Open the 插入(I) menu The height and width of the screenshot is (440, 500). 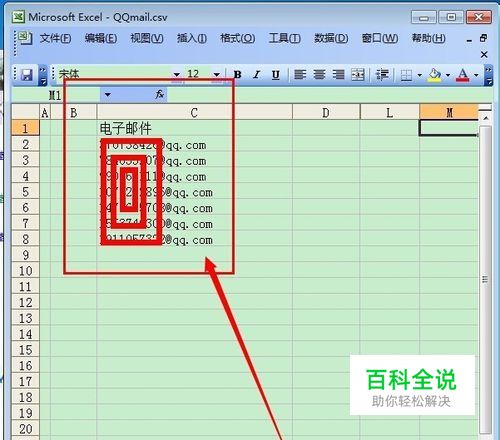click(x=192, y=39)
